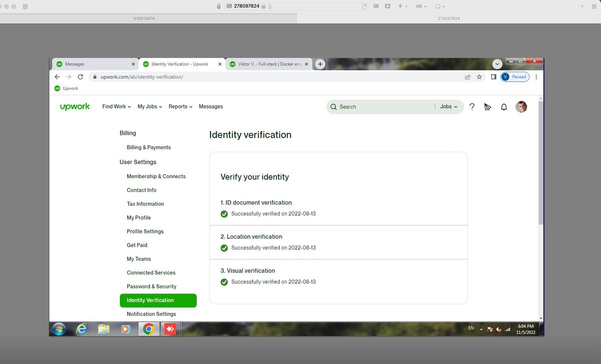This screenshot has width=601, height=364.
Task: Switch to the 619918674 remote session tab
Action: (x=144, y=18)
